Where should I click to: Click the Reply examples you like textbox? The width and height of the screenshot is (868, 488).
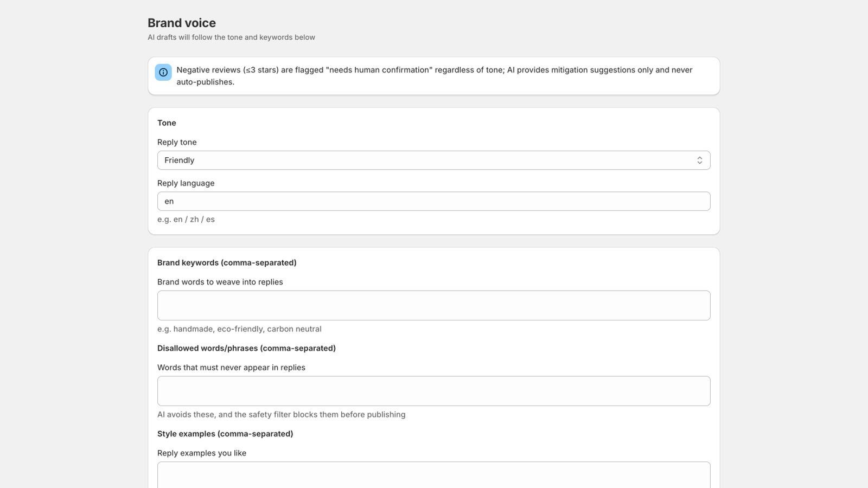tap(433, 475)
